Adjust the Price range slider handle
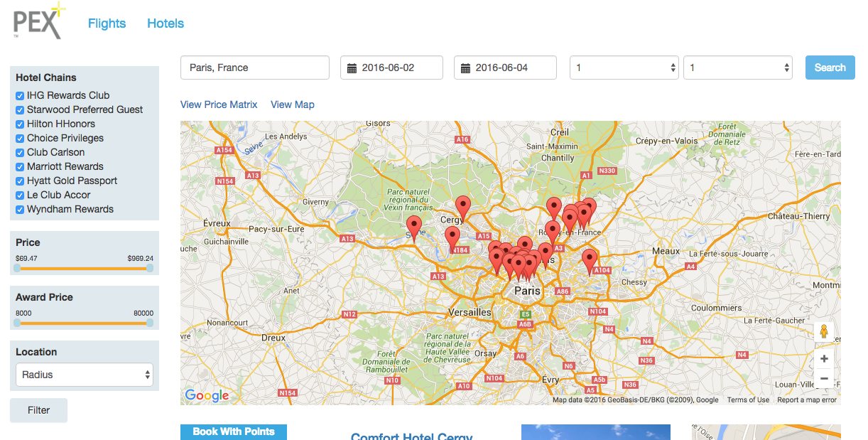The image size is (868, 440). tap(16, 268)
